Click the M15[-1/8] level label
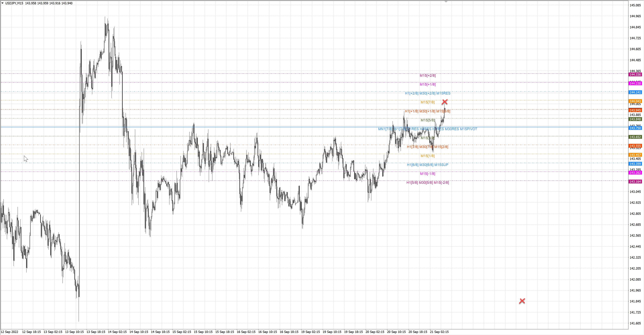 [427, 174]
